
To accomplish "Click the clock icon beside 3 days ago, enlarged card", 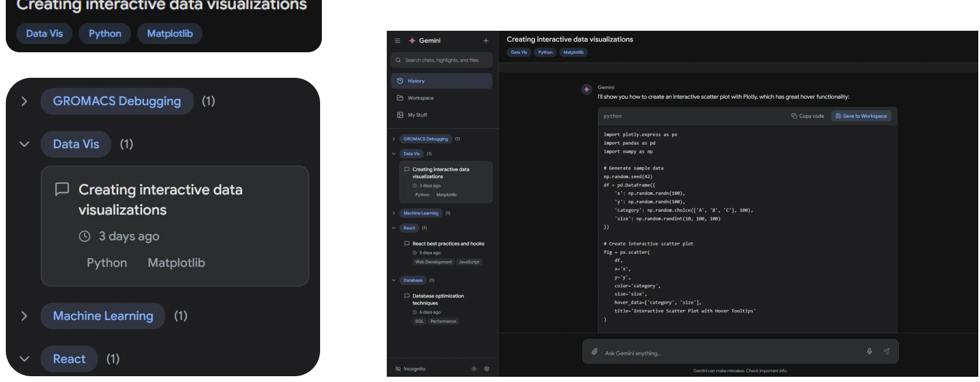I will point(85,236).
